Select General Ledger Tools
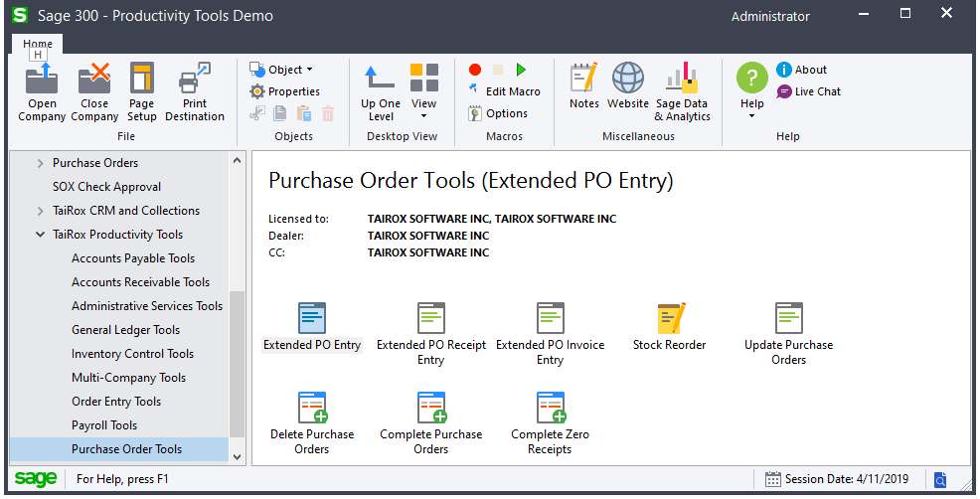This screenshot has width=980, height=499. 125,330
